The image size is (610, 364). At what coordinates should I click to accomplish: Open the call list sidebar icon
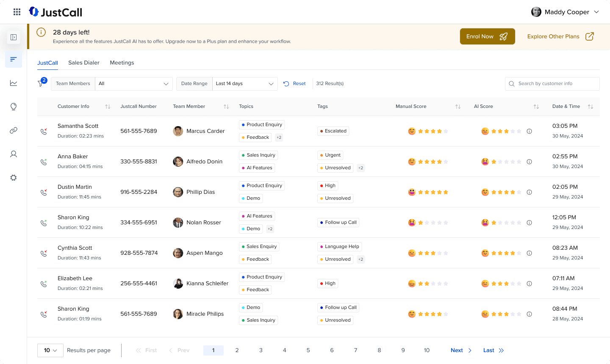tap(14, 59)
